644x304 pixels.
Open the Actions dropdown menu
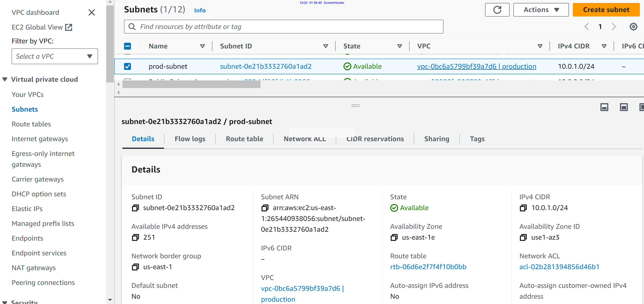coord(541,10)
